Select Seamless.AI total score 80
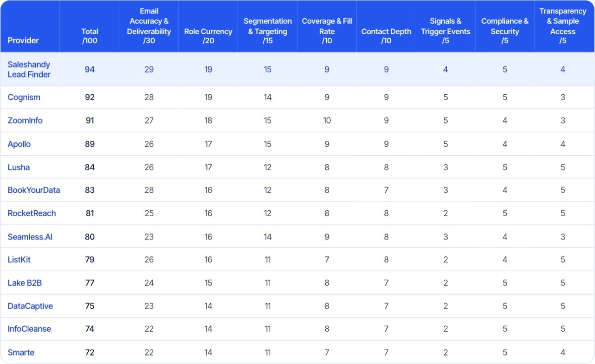595x364 pixels. tap(90, 237)
